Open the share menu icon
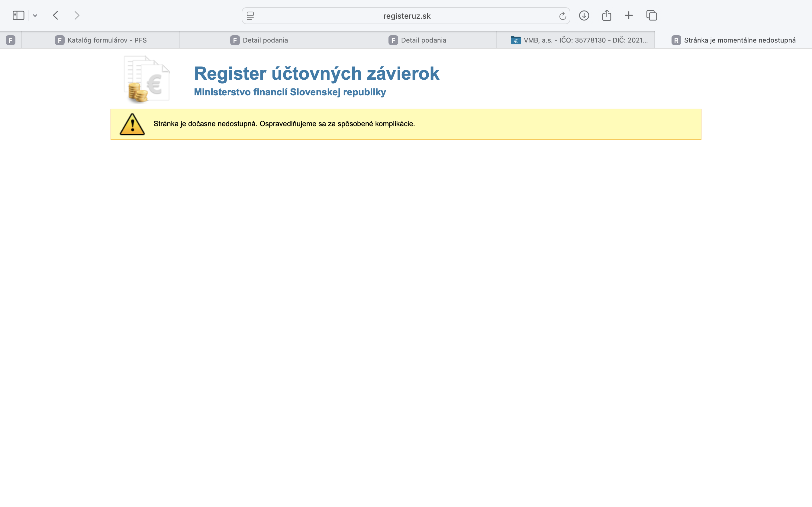Screen dimensions: 812x507 606,15
